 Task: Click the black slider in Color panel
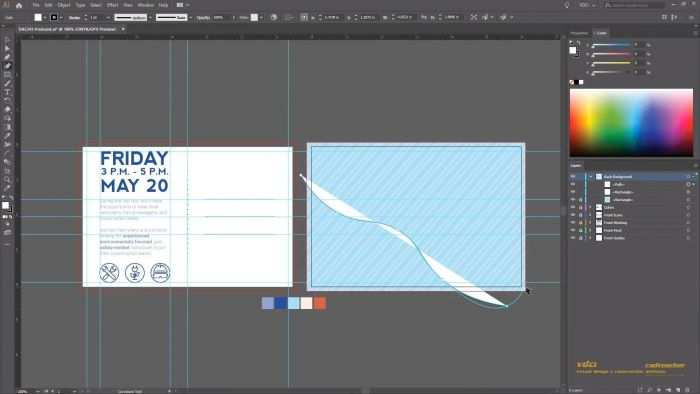[612, 72]
